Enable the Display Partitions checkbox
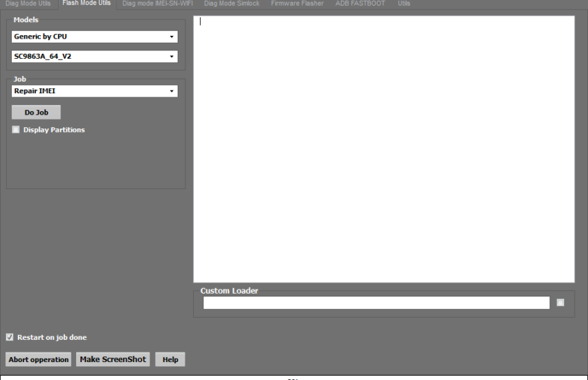The width and height of the screenshot is (588, 380). (x=16, y=130)
